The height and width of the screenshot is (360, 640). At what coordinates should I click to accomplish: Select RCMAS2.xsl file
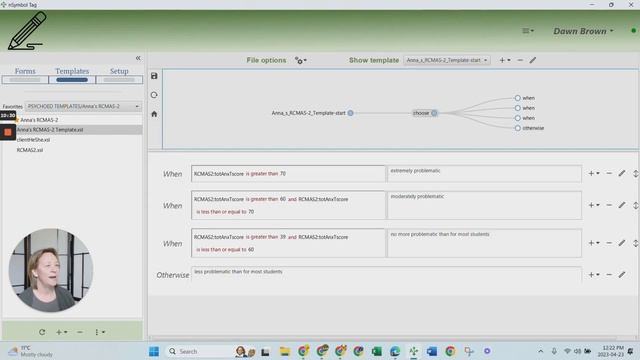coord(30,150)
